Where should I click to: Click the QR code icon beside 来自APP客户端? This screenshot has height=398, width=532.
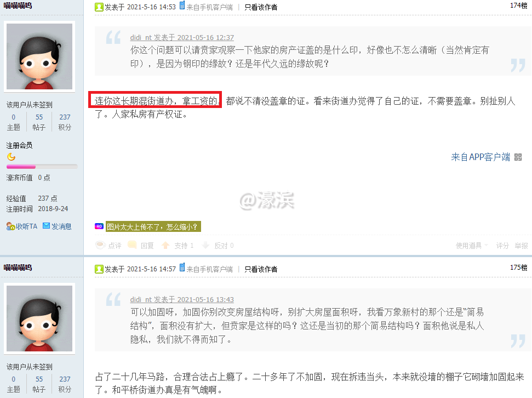[518, 157]
